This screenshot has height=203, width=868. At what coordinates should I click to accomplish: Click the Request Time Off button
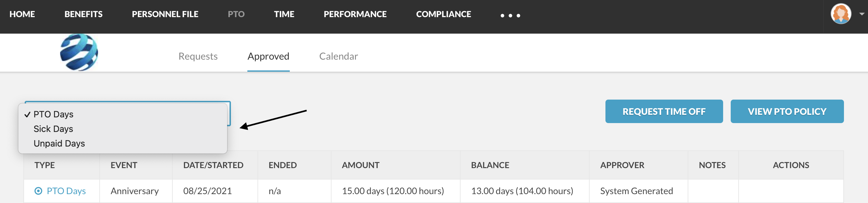click(x=664, y=111)
